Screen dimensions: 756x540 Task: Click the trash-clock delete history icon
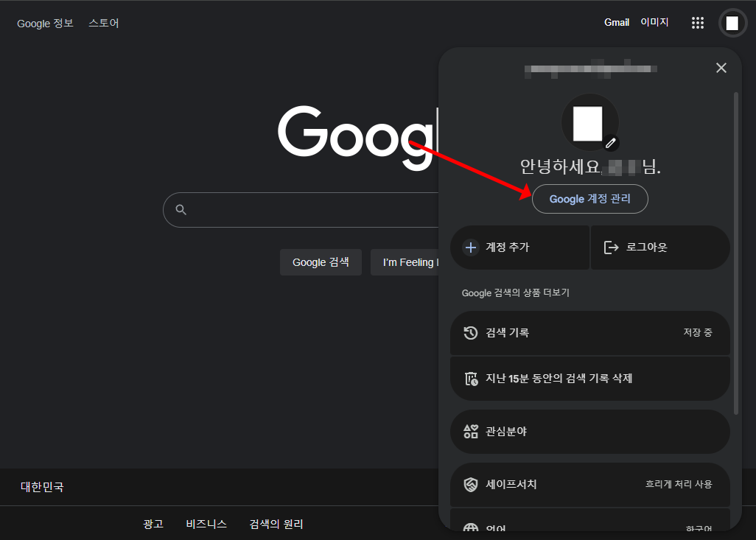tap(471, 379)
